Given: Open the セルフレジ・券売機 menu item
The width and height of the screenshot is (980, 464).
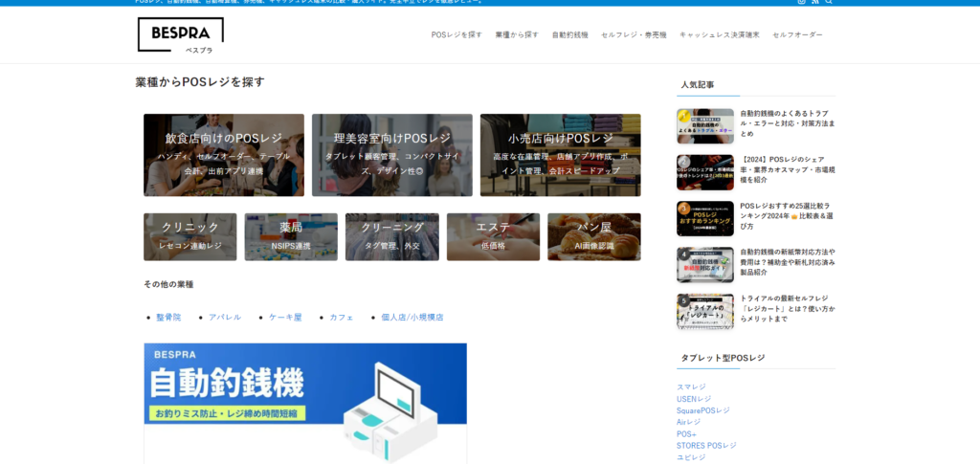Looking at the screenshot, I should [x=634, y=35].
